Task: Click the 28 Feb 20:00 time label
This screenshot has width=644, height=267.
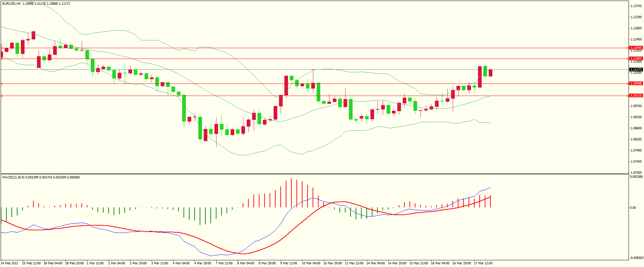Action: pyautogui.click(x=75, y=263)
